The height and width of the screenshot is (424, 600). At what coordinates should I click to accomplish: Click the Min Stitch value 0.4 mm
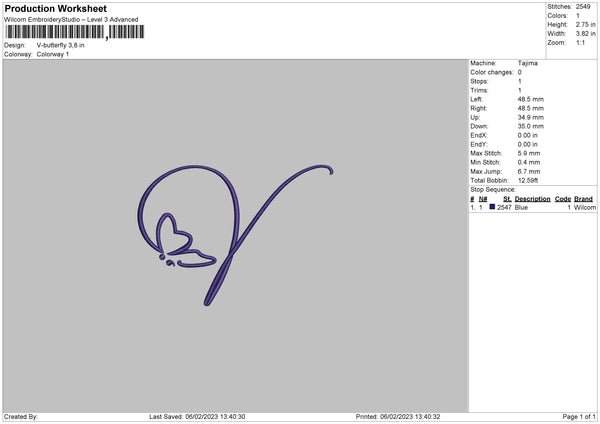click(x=529, y=163)
